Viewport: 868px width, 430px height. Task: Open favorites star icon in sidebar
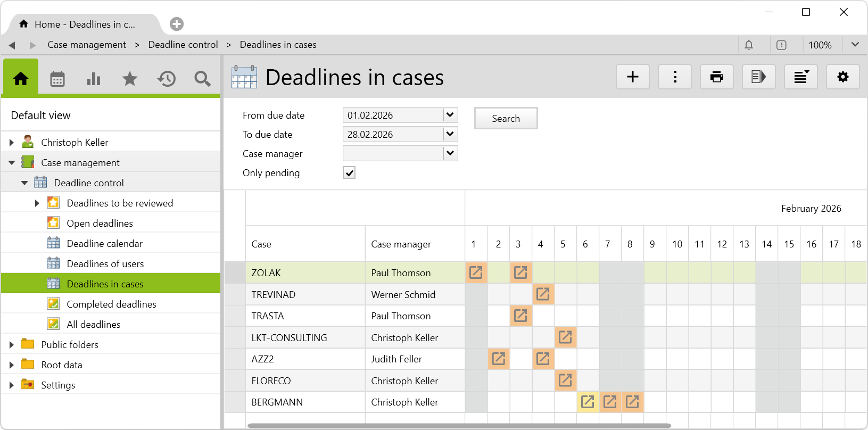(x=130, y=79)
